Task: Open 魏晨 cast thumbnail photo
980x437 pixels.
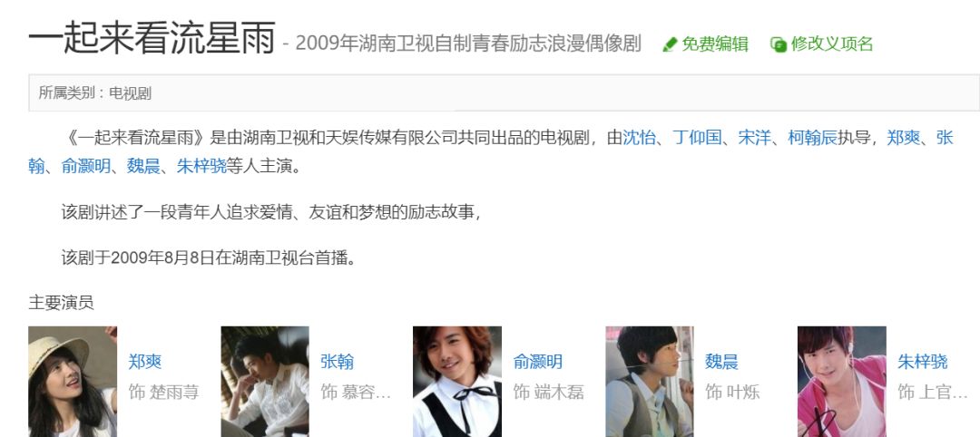Action: tap(650, 382)
